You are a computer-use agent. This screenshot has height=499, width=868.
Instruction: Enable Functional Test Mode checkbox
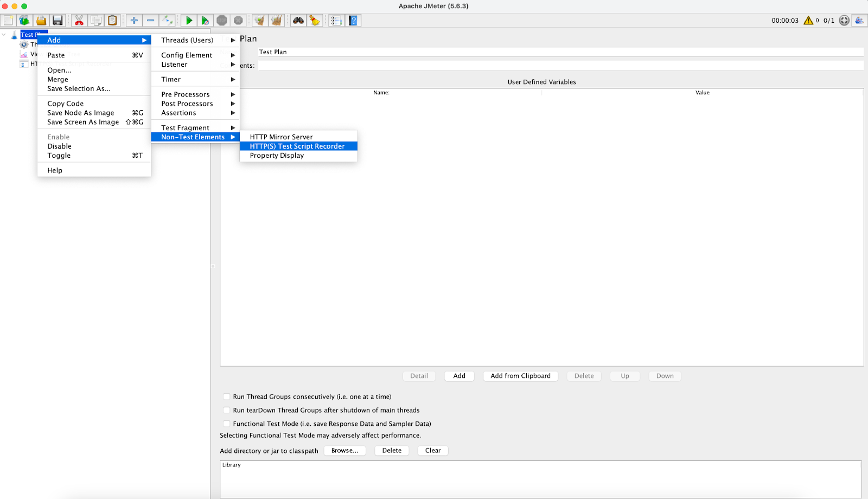pos(227,424)
